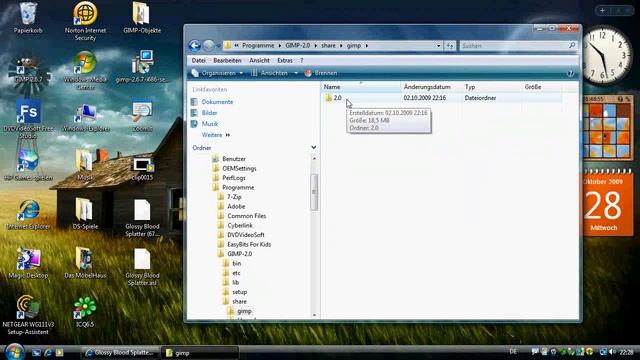Select the Musik folder icon on the desktop
Image resolution: width=640 pixels, height=360 pixels.
(85, 161)
